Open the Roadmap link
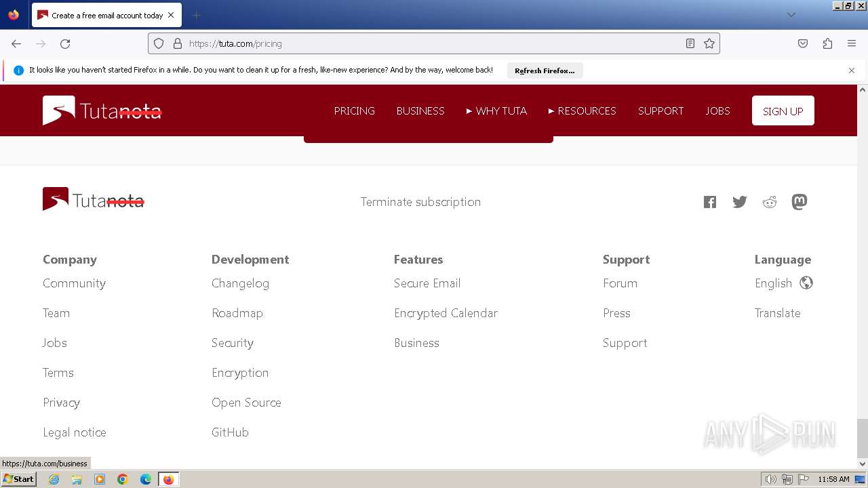Viewport: 868px width, 488px height. click(x=237, y=313)
